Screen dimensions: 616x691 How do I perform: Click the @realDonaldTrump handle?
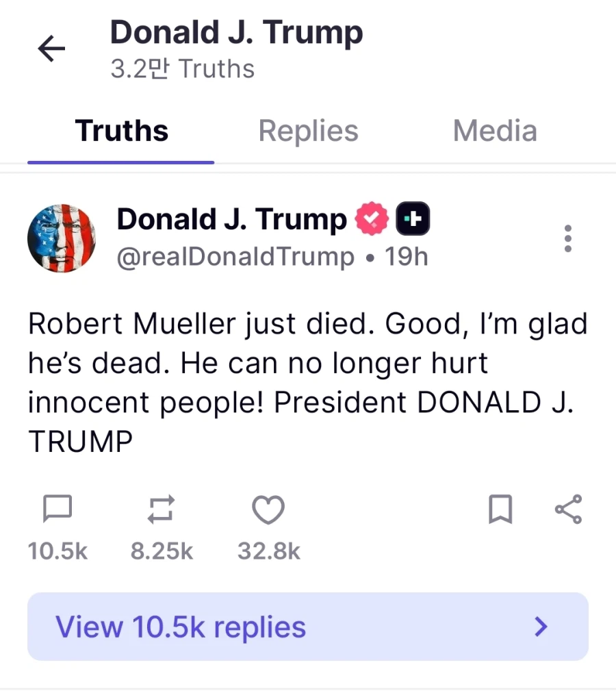pyautogui.click(x=235, y=257)
